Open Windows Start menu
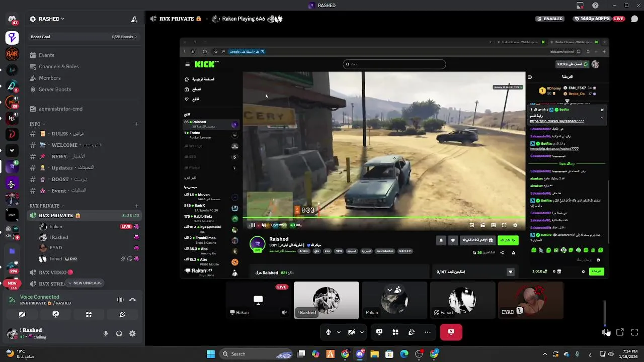The image size is (644, 362). 211,354
